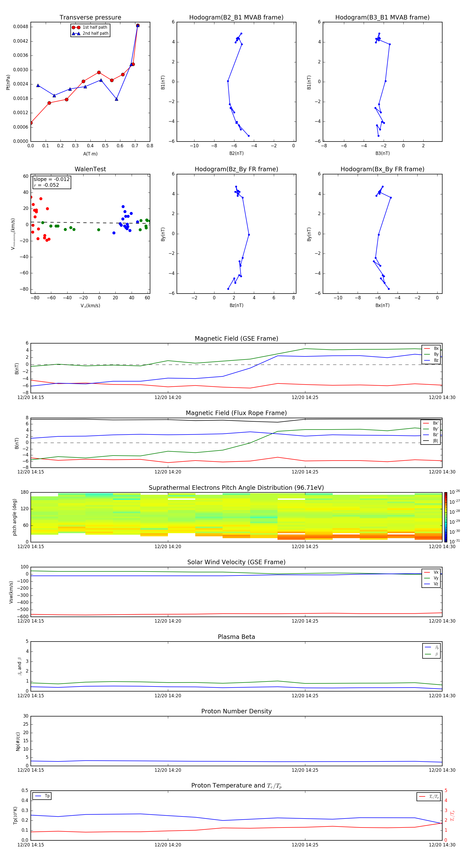
Task: Select the '1st half path' legend entry
Action: click(x=90, y=27)
